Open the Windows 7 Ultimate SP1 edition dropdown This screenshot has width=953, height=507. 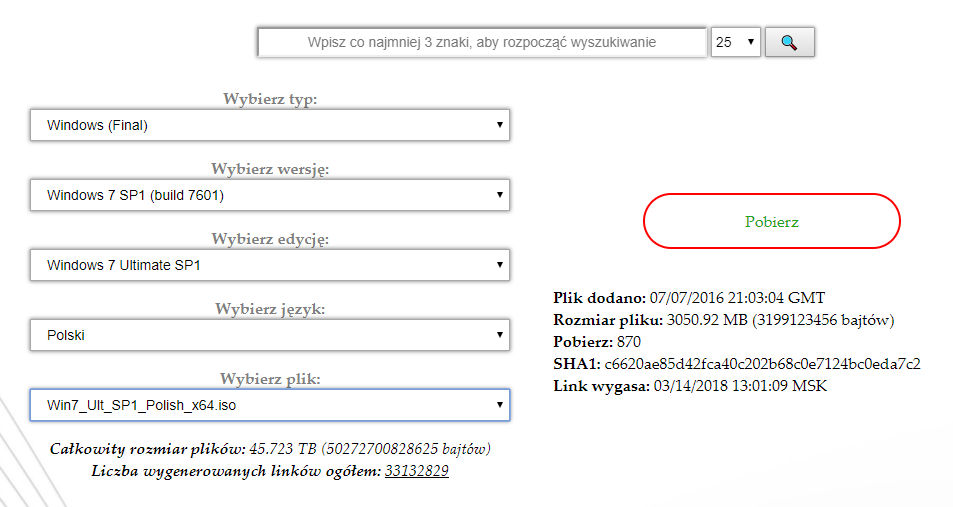pyautogui.click(x=270, y=265)
